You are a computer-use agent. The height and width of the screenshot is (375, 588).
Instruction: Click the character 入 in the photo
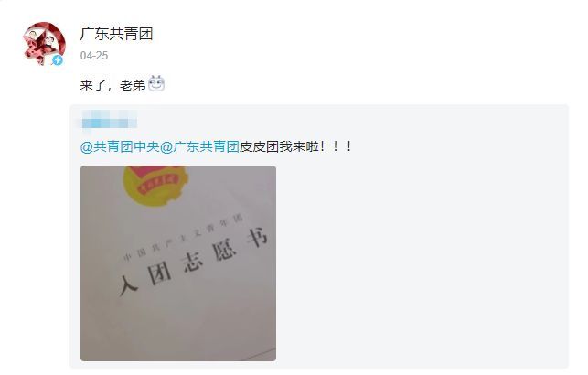coord(129,285)
